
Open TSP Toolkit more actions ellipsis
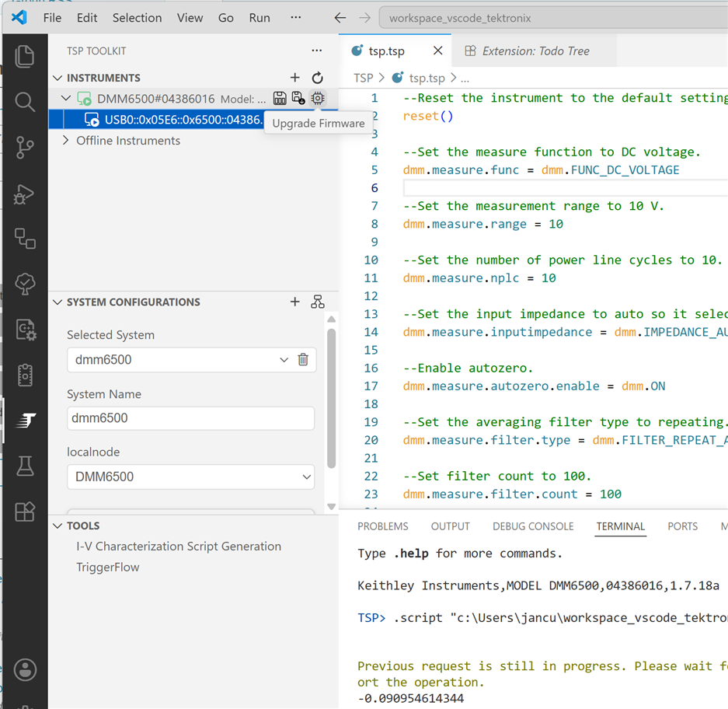click(x=317, y=51)
